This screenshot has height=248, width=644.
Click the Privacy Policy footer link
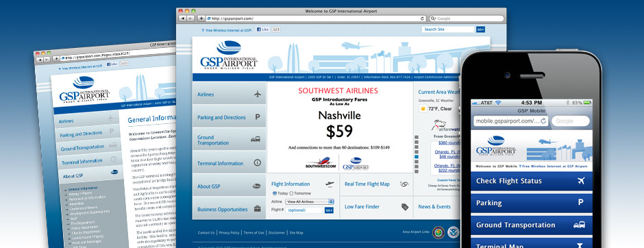[230, 232]
